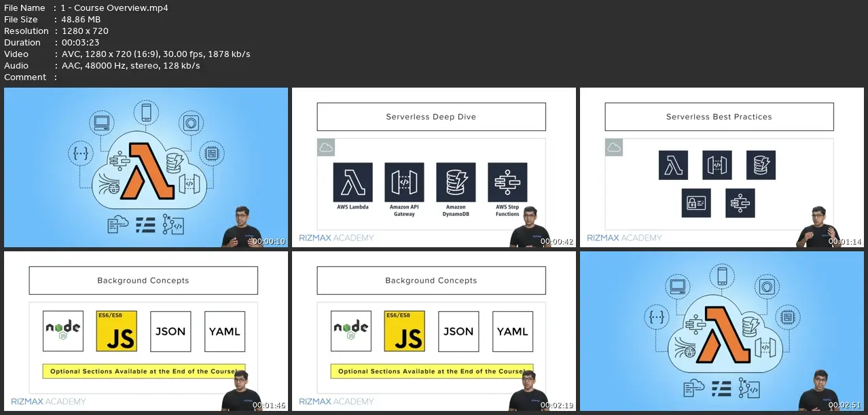This screenshot has width=868, height=415.
Task: Click the AWS Lambda icon in Serverless Deep Dive frame
Action: (x=352, y=182)
